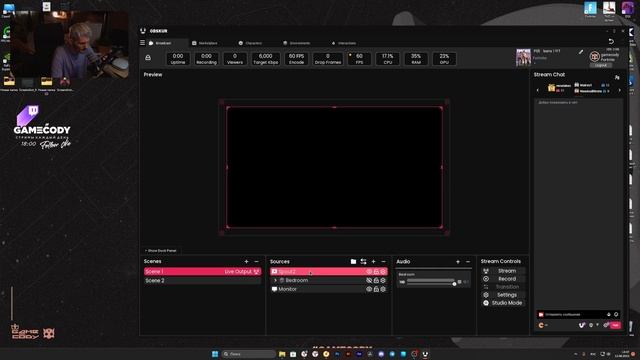Toggle lock on the Monitor source
The image size is (640, 360).
pos(376,289)
